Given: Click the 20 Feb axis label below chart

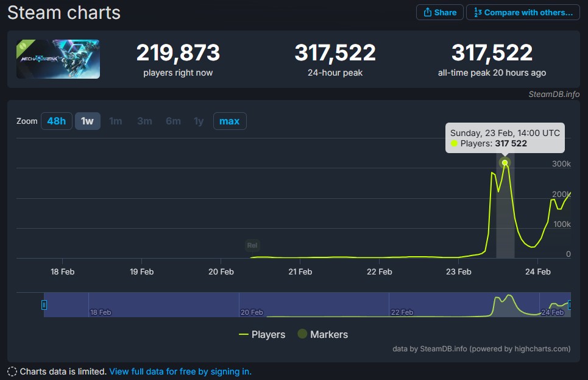Looking at the screenshot, I should point(221,271).
